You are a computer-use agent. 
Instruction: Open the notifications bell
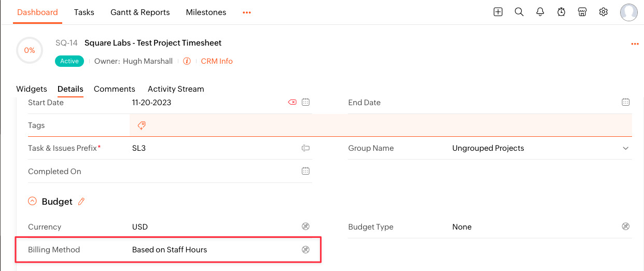(x=540, y=12)
